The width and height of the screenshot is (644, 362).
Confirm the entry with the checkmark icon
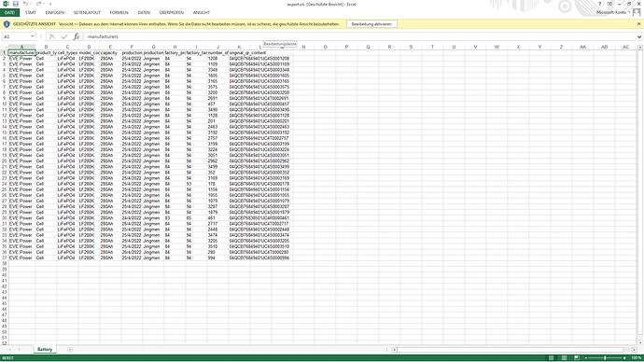point(64,36)
